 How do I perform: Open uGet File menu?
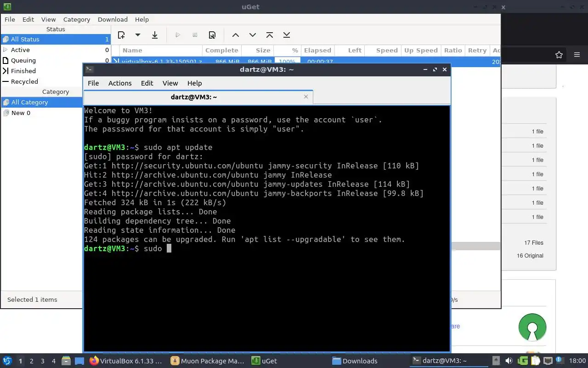[x=10, y=19]
